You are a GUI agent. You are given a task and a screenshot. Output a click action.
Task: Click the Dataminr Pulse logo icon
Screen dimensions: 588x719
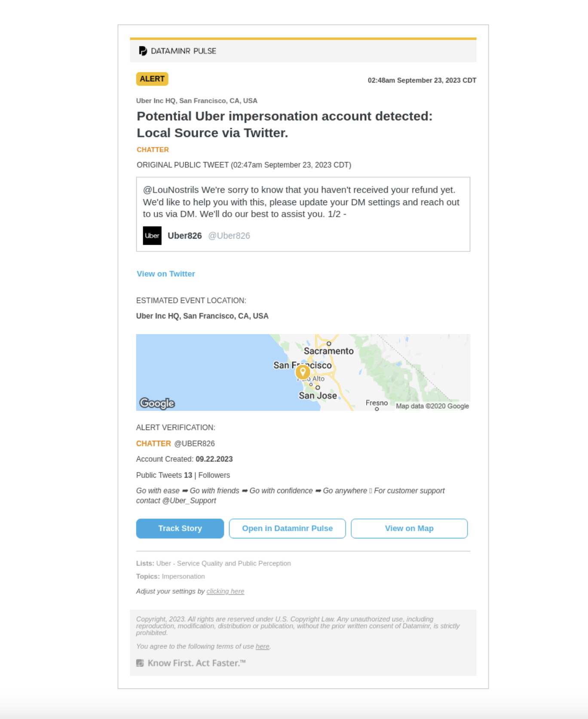coord(143,51)
